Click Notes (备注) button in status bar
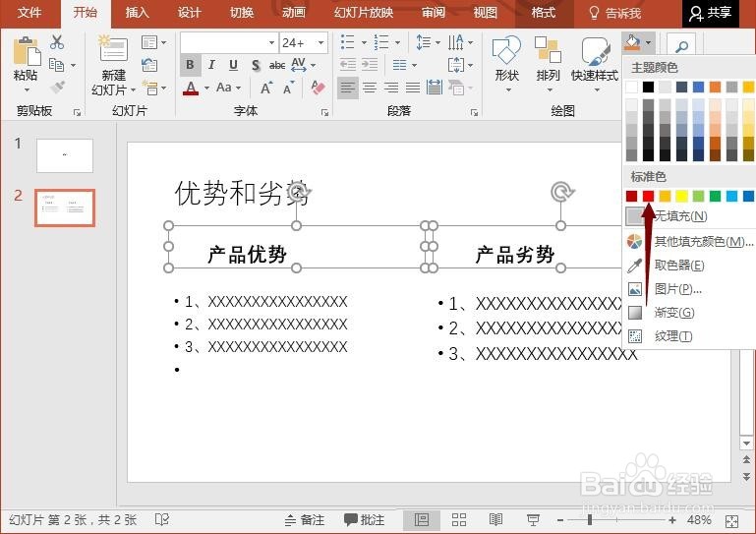Screen dimensions: 756x534 [x=304, y=519]
